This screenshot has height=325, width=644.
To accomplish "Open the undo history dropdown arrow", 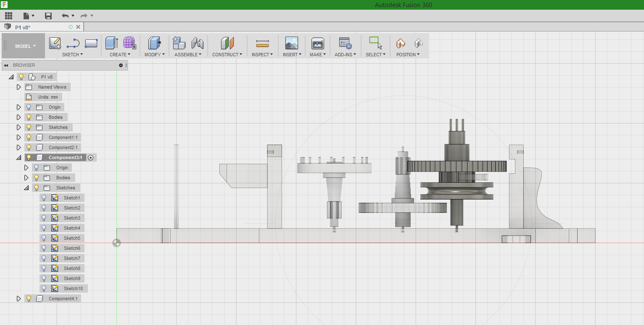I will (73, 16).
